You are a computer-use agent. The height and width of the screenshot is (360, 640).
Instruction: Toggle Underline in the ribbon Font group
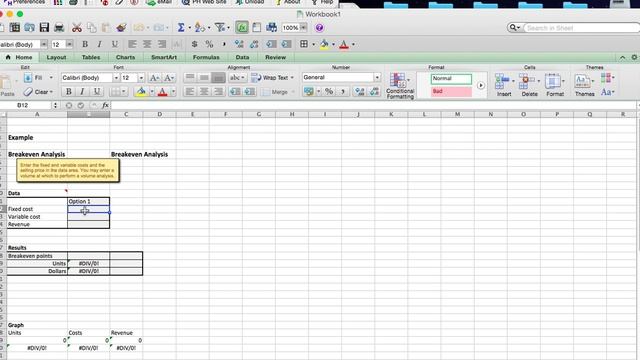pos(97,92)
